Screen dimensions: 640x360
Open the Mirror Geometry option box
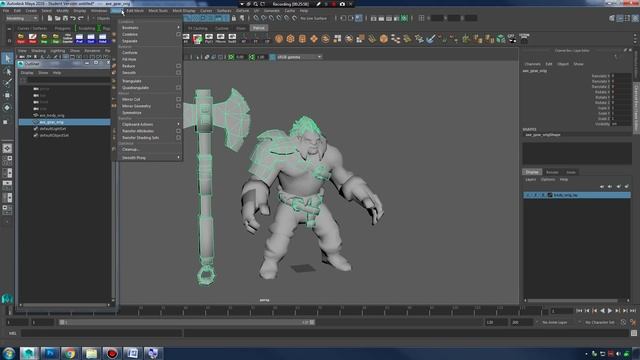(178, 106)
